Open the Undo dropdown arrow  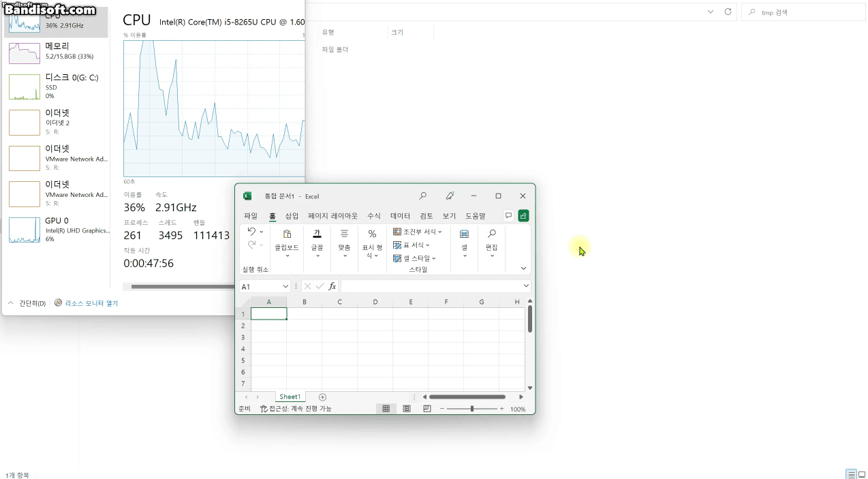262,232
